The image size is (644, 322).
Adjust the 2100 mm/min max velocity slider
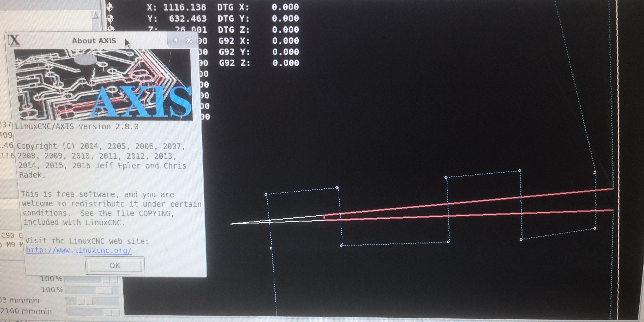click(93, 312)
